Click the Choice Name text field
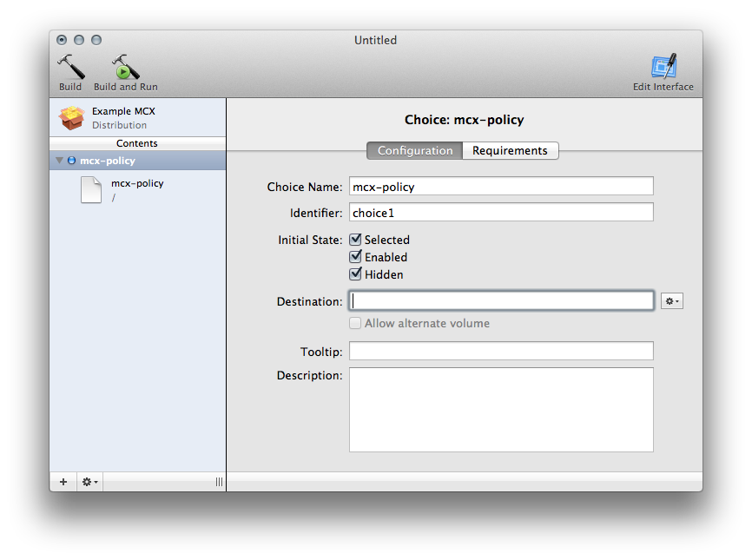The image size is (752, 560). pos(501,186)
